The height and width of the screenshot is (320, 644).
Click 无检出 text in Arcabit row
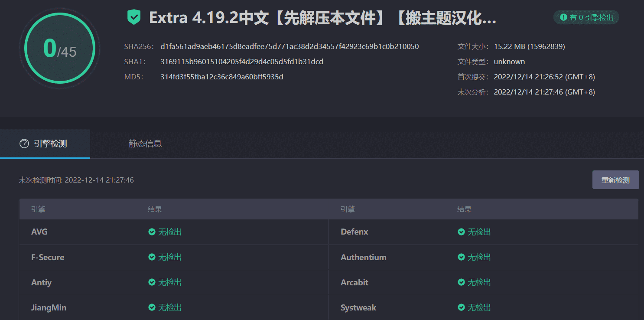click(x=479, y=282)
